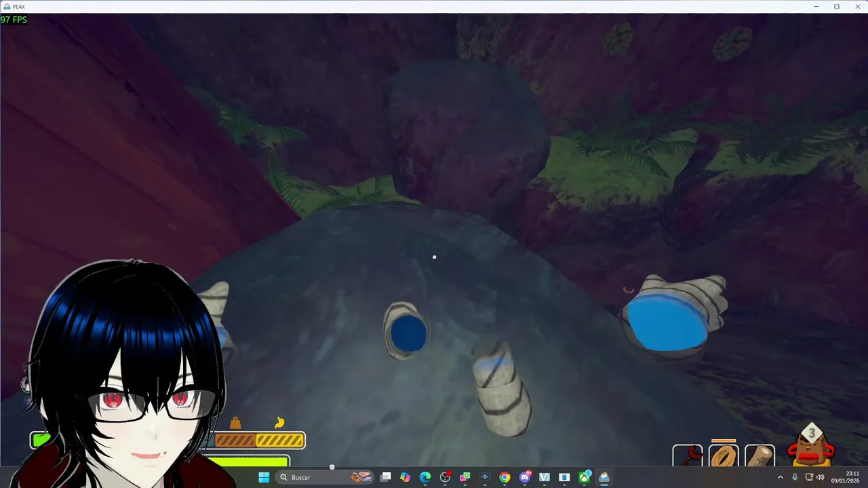The width and height of the screenshot is (868, 488).
Task: Click the hunger stomach icon above stamina bar
Action: 279,423
